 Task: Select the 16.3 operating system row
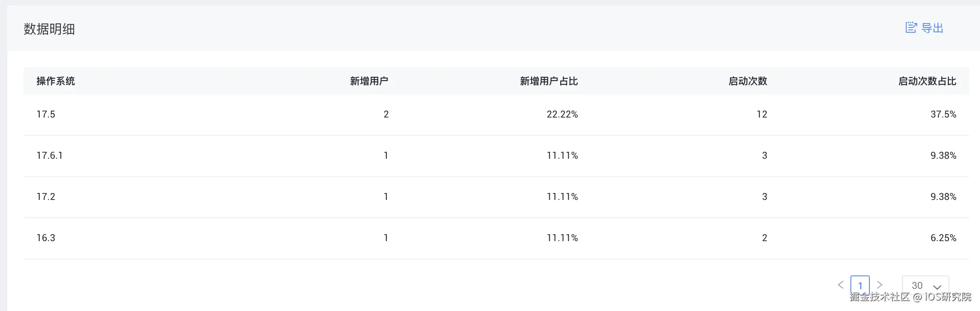click(46, 238)
